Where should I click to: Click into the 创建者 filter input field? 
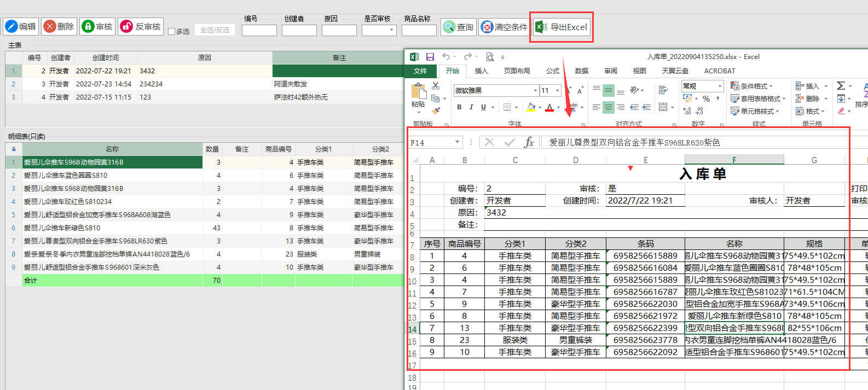(299, 30)
